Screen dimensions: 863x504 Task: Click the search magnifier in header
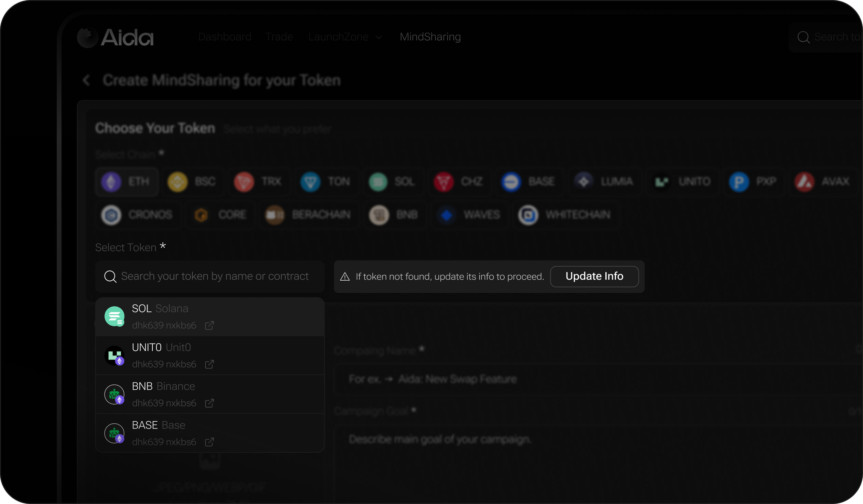(x=803, y=37)
